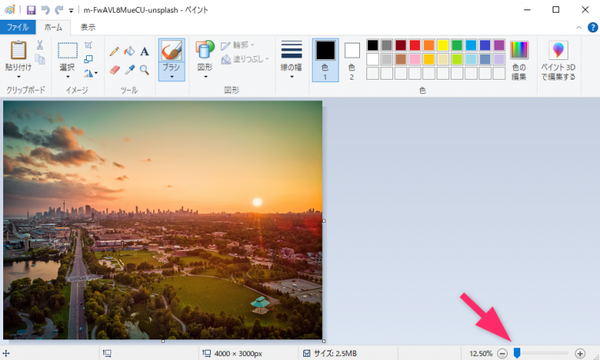Click the Paste clipboard icon
Image resolution: width=600 pixels, height=360 pixels.
18,50
